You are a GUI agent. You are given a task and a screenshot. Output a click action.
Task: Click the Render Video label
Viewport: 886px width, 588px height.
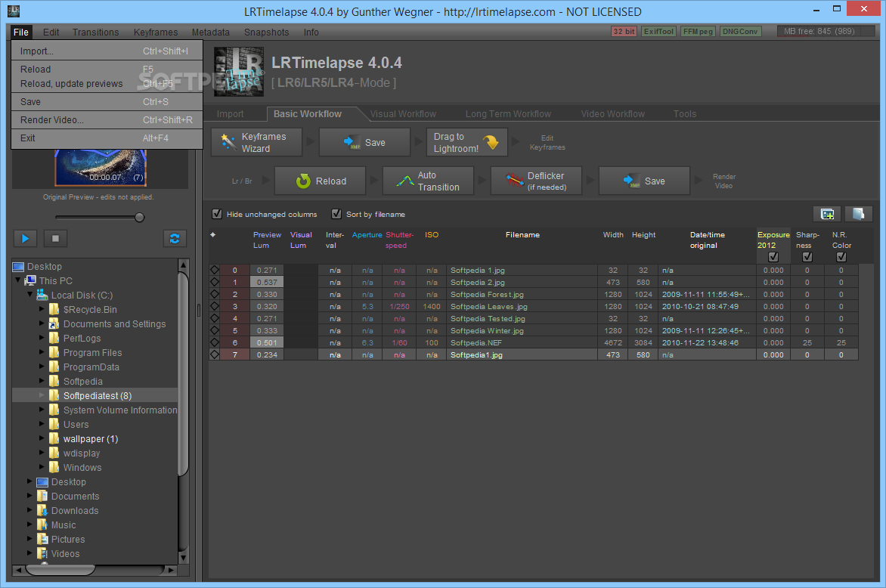(x=723, y=181)
